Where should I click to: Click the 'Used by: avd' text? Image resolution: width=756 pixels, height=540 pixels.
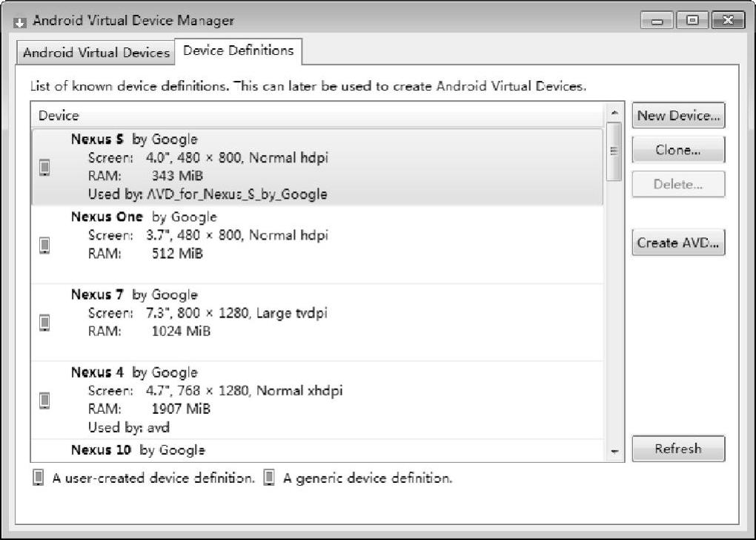pos(129,427)
